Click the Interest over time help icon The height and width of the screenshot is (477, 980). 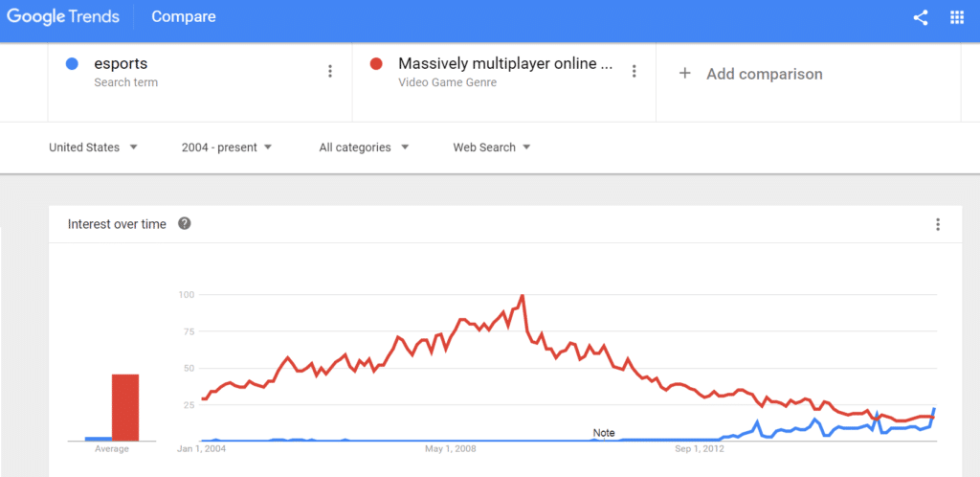[x=185, y=223]
